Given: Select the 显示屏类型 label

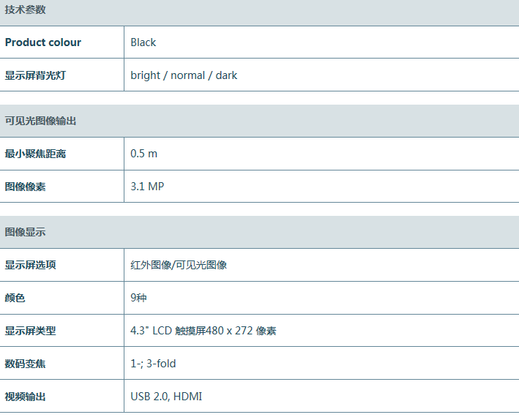Looking at the screenshot, I should pyautogui.click(x=30, y=331).
